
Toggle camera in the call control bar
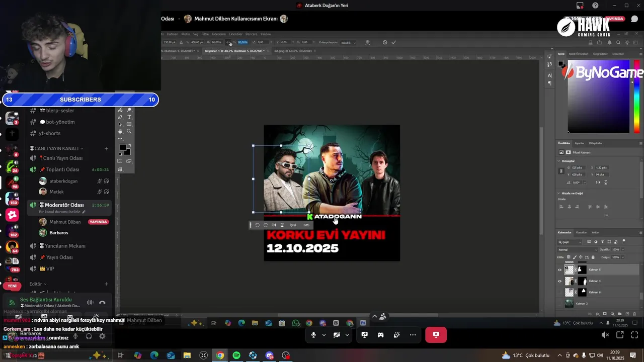[337, 335]
